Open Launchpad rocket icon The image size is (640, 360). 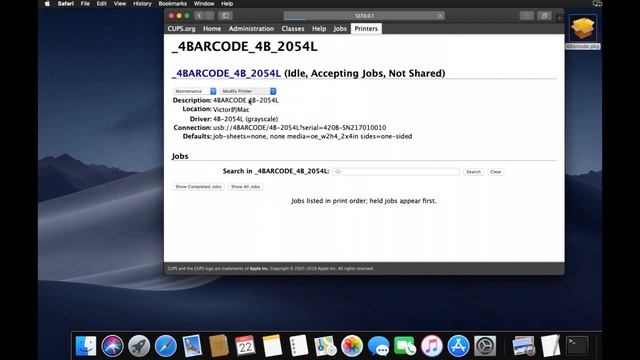pos(139,346)
